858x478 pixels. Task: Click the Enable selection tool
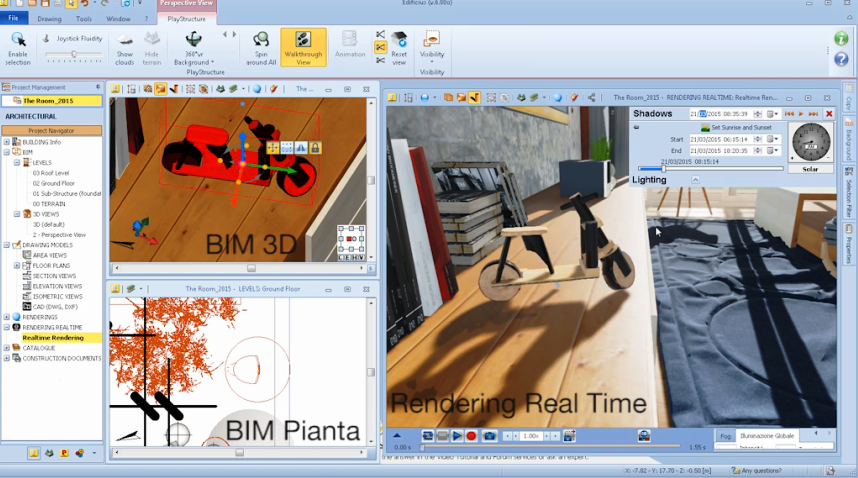coord(18,48)
